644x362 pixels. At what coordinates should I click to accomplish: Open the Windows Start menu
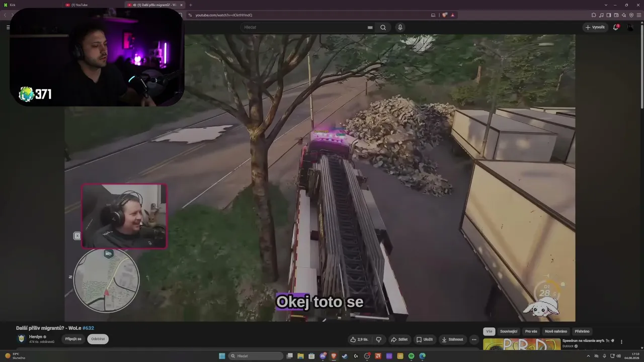(x=222, y=356)
